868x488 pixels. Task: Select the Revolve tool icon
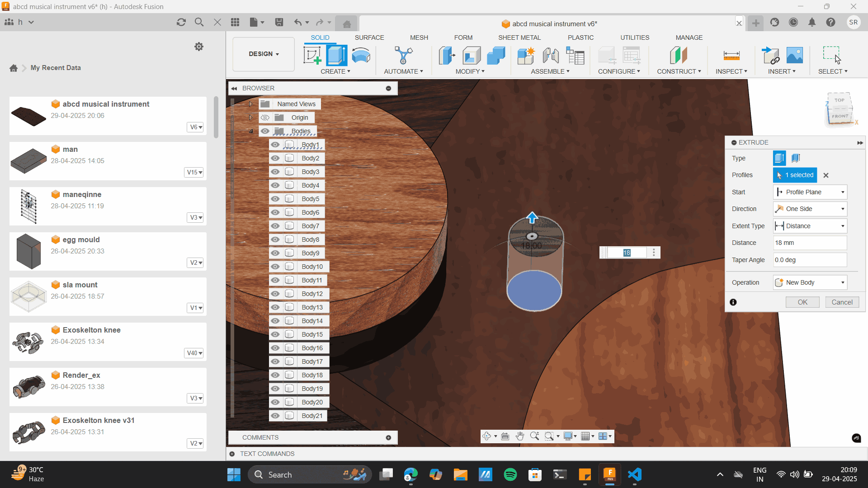pos(361,56)
